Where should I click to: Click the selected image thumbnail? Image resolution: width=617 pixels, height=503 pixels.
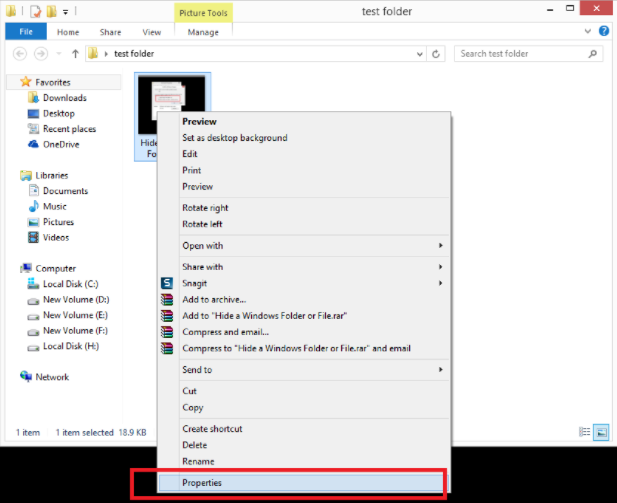pyautogui.click(x=172, y=105)
